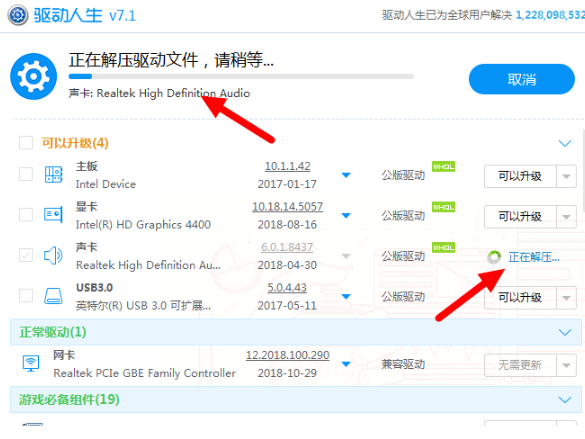This screenshot has width=585, height=439.
Task: Click the 驱动人生 v7.1 title text
Action: 85,15
